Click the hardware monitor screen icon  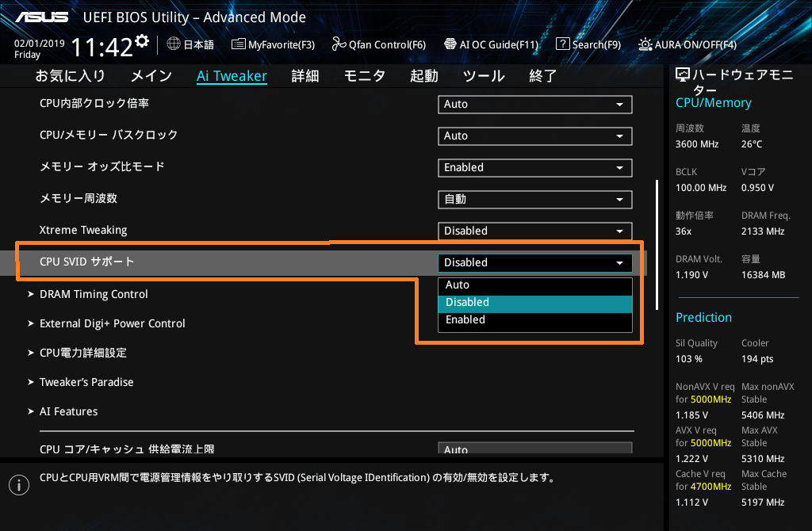click(x=683, y=75)
